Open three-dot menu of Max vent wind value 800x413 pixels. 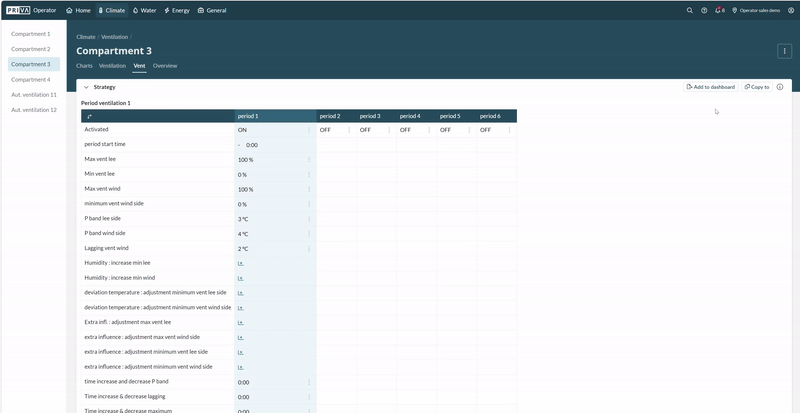[x=309, y=189]
